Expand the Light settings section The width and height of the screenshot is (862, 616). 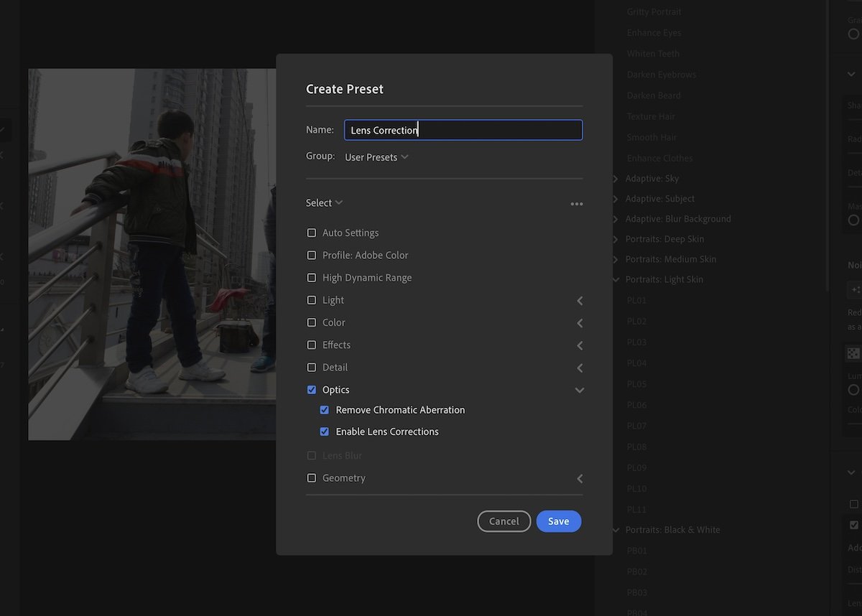(x=579, y=300)
